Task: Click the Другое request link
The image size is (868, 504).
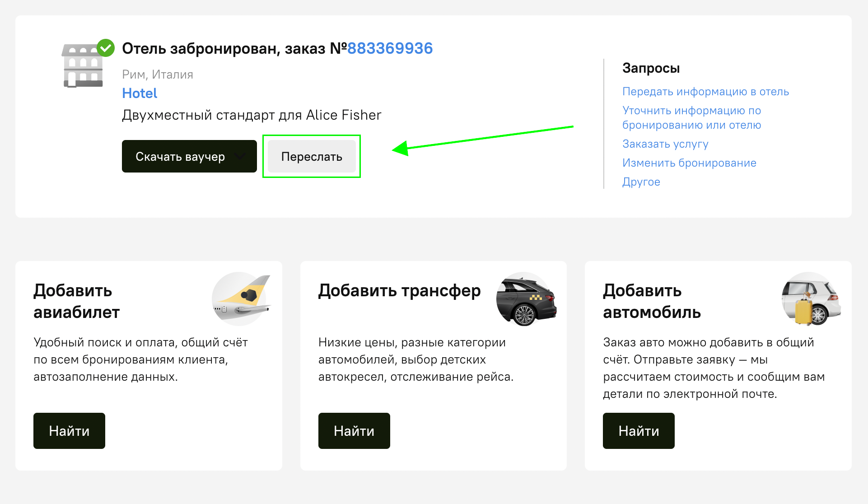Action: [x=641, y=182]
